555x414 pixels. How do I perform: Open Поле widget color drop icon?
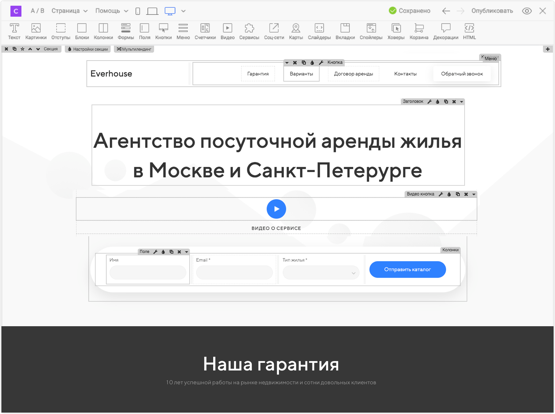click(x=163, y=252)
